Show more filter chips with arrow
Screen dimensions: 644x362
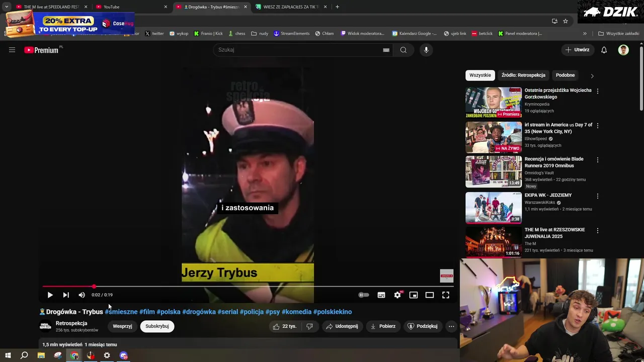[592, 76]
